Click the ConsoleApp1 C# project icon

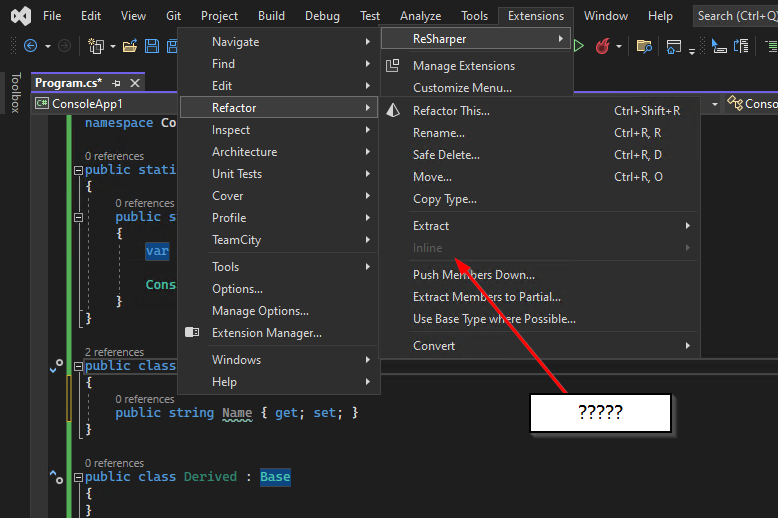pos(42,104)
